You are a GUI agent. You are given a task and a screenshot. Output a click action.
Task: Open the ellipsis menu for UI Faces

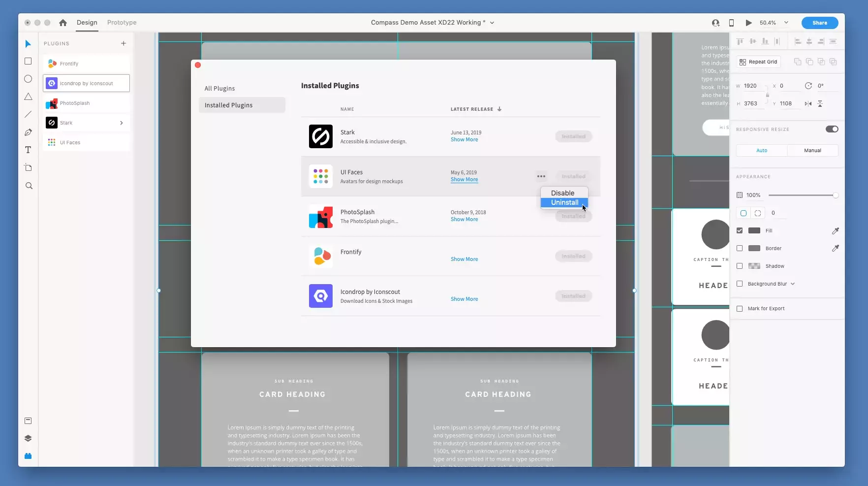[x=541, y=176]
